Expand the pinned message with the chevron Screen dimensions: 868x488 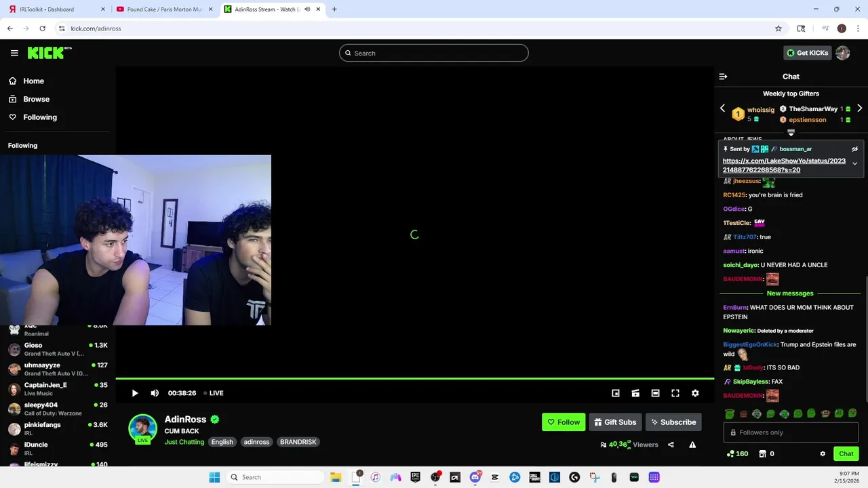[854, 163]
